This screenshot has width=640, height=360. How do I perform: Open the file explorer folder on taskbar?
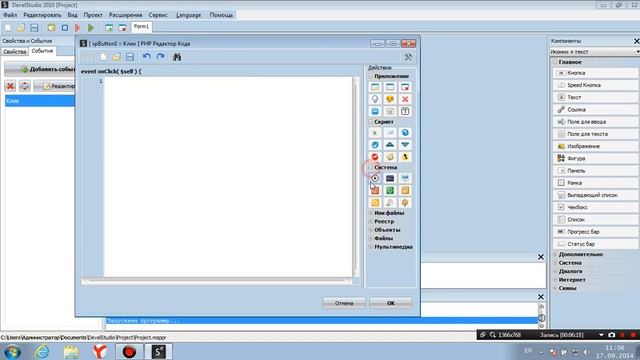[71, 351]
